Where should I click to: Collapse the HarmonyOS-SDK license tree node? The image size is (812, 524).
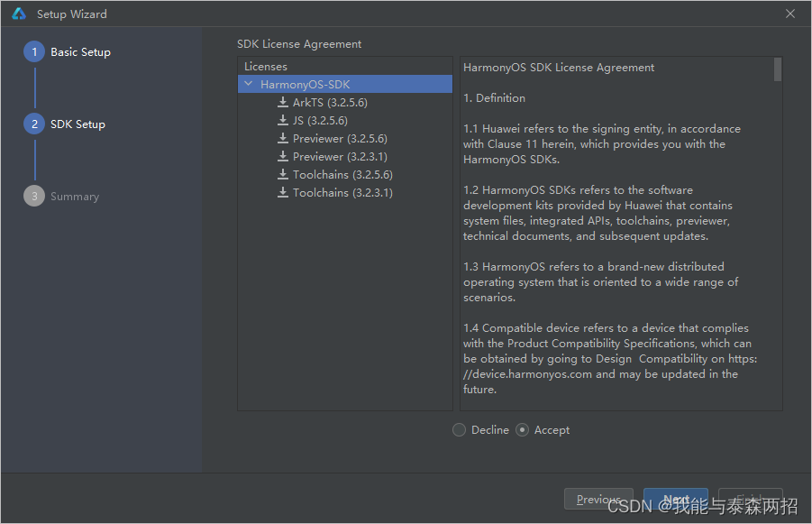point(249,84)
